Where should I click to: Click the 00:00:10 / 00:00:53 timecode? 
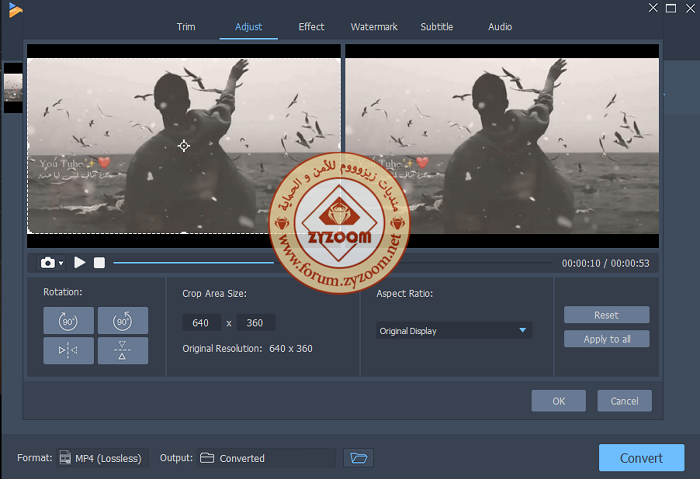pyautogui.click(x=605, y=263)
